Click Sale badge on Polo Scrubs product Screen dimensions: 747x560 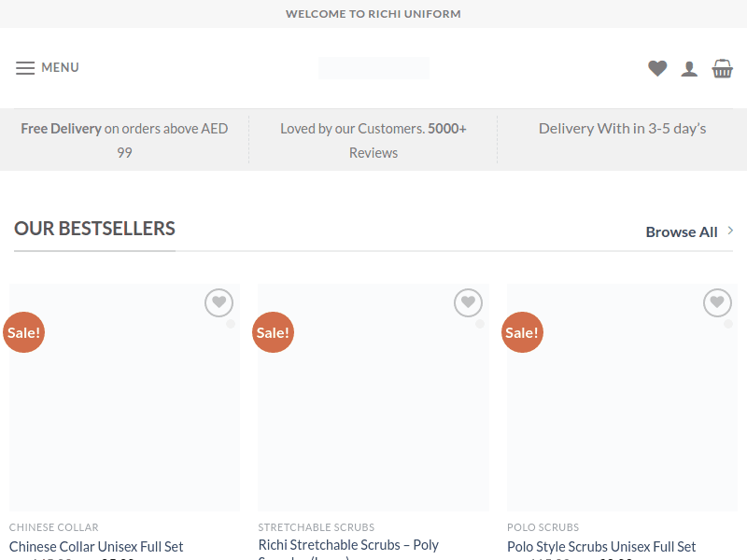pyautogui.click(x=522, y=332)
